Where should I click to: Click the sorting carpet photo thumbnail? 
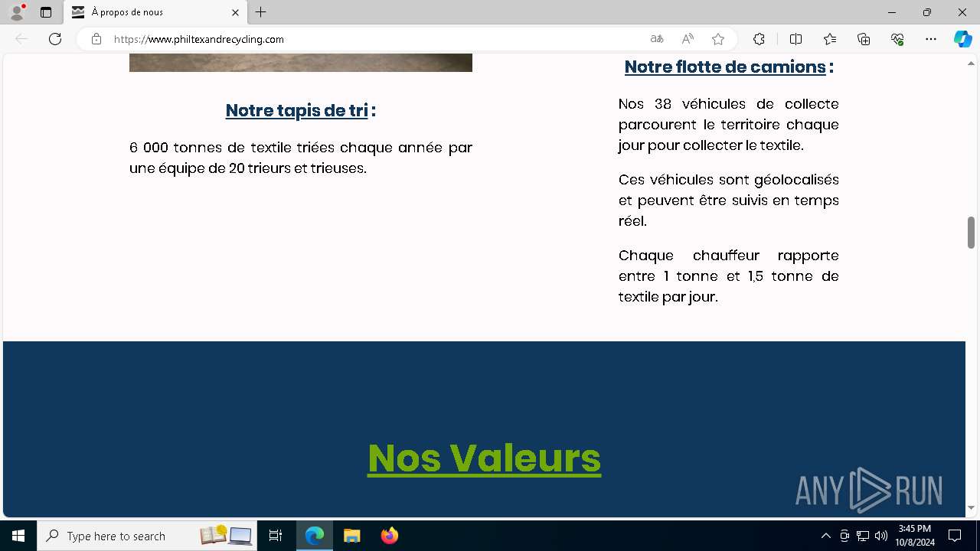(x=301, y=63)
